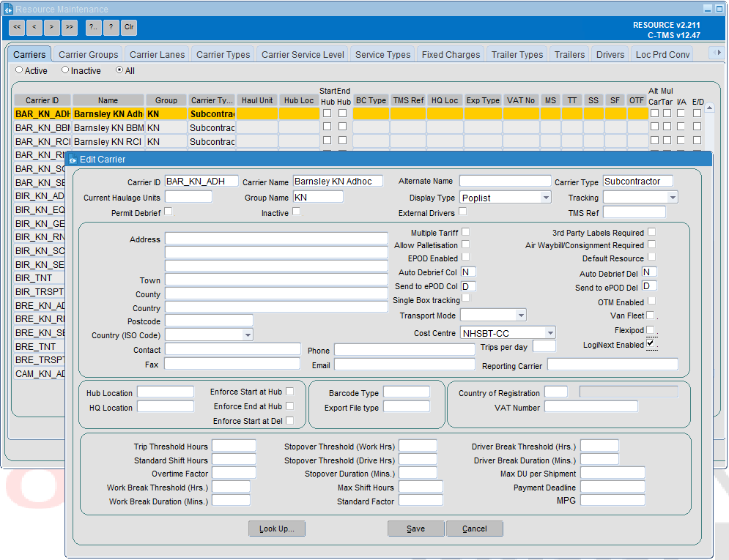Untick the LogiNext Enabled checkbox
Screen dimensions: 729x560
coord(651,343)
